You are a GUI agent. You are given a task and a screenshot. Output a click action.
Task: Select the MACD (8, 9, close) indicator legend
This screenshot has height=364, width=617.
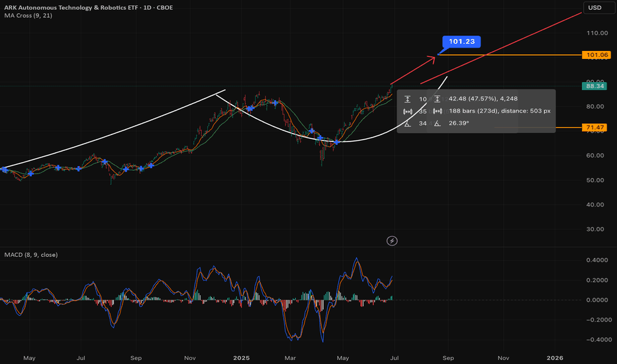coord(31,255)
